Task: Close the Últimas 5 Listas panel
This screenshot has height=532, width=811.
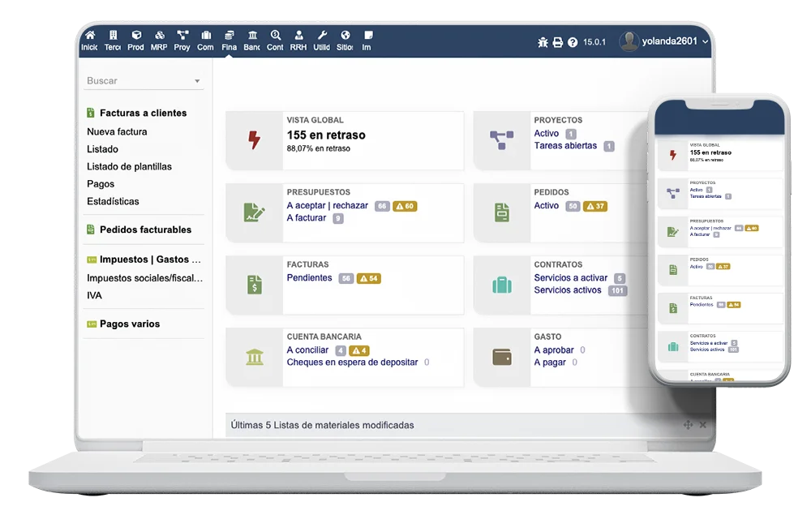Action: pyautogui.click(x=703, y=425)
